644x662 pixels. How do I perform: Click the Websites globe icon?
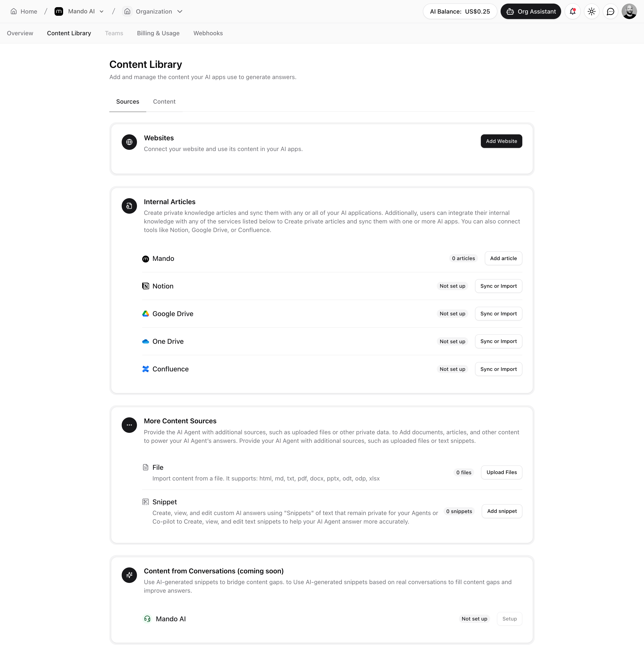[129, 142]
